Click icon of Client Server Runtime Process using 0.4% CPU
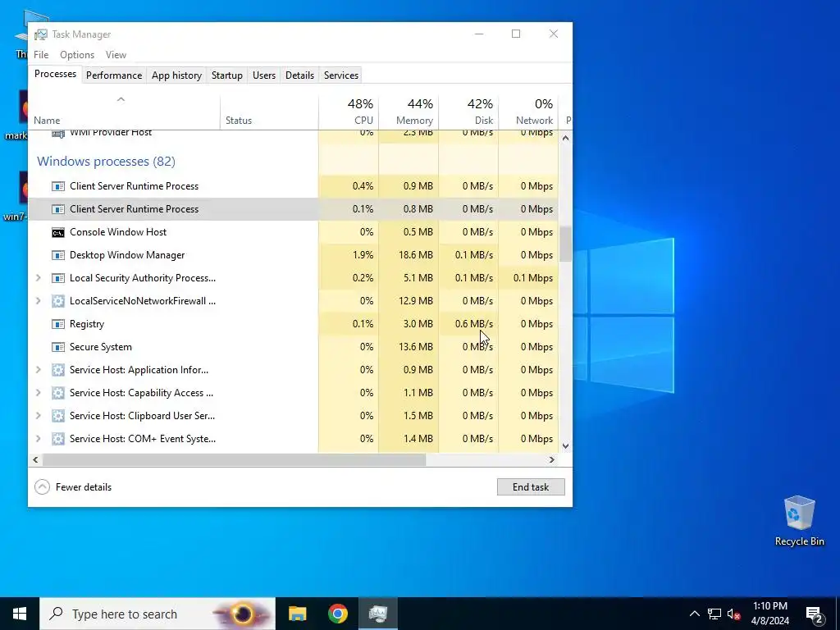 pos(58,186)
